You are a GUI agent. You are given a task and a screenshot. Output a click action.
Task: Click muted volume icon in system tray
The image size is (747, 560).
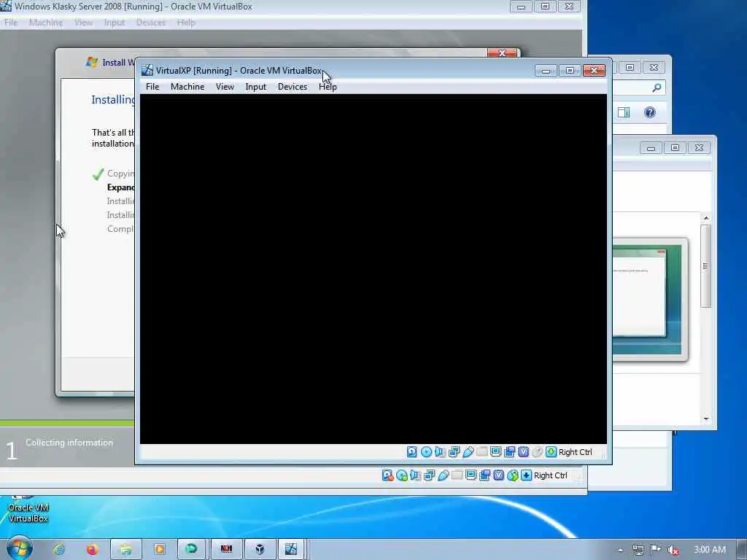(x=673, y=550)
